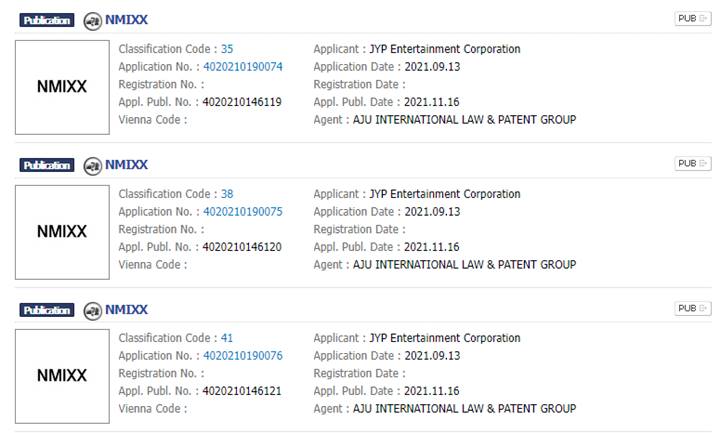Click publication date 2021.11.16 in class 41 record
720x433 pixels.
click(432, 391)
